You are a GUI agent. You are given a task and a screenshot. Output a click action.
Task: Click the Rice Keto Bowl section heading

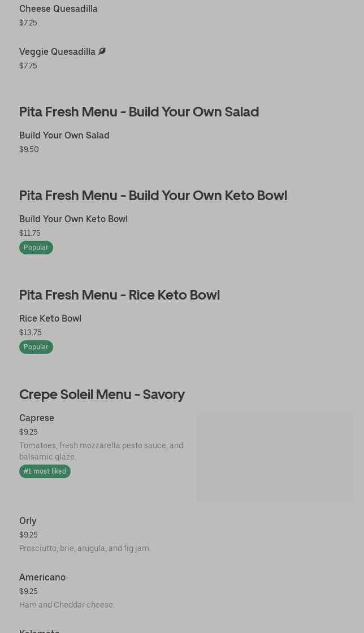click(119, 294)
